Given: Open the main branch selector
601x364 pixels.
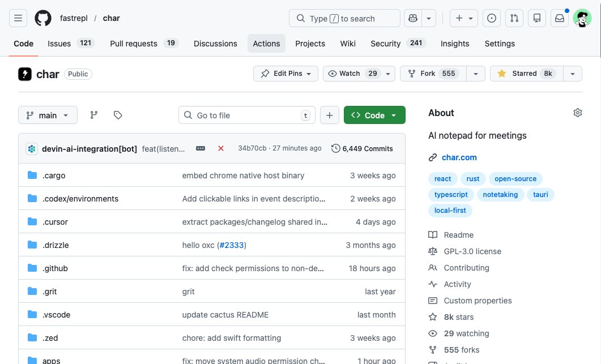Looking at the screenshot, I should pyautogui.click(x=48, y=115).
